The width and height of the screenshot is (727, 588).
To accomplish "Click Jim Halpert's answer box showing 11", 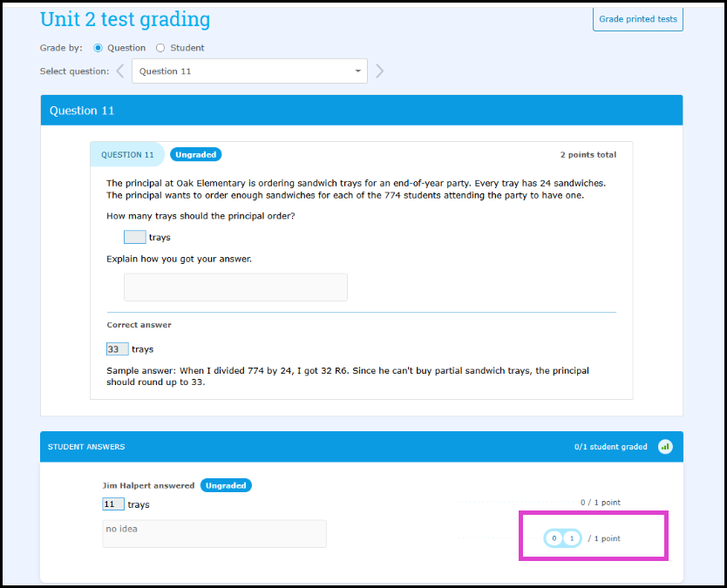I will click(113, 504).
